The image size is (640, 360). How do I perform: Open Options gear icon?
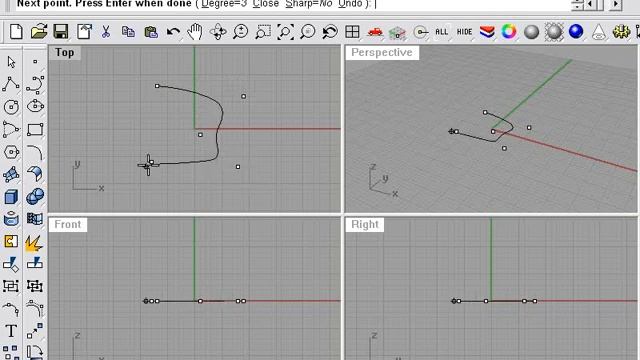[621, 32]
